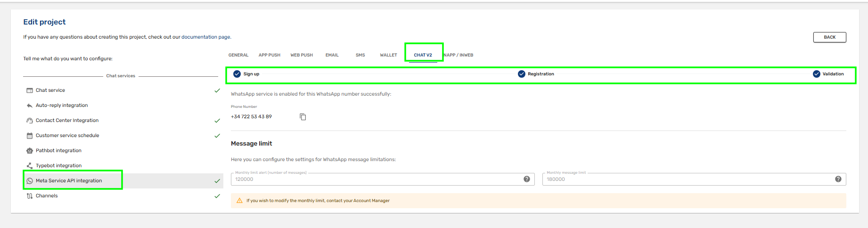Click the Account Manager notice text
This screenshot has width=868, height=228.
pos(318,201)
